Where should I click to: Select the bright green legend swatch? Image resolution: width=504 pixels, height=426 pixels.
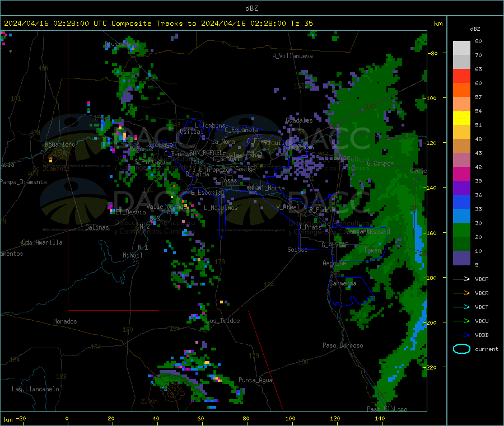(x=461, y=230)
